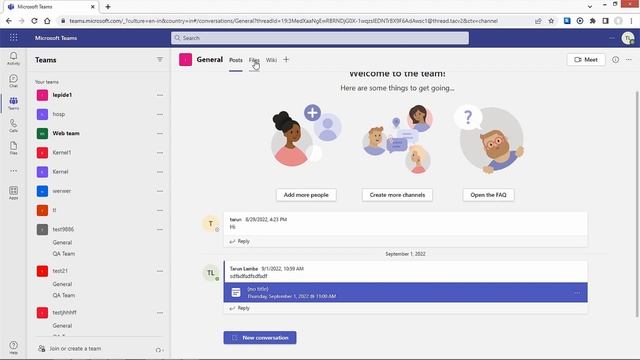The image size is (640, 360).
Task: Open settings ellipsis near profile avatar
Action: click(612, 38)
